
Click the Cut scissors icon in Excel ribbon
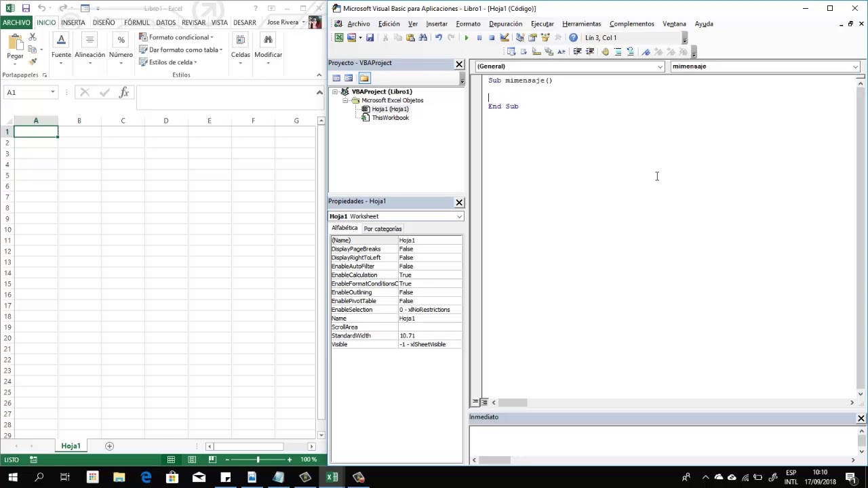[32, 37]
